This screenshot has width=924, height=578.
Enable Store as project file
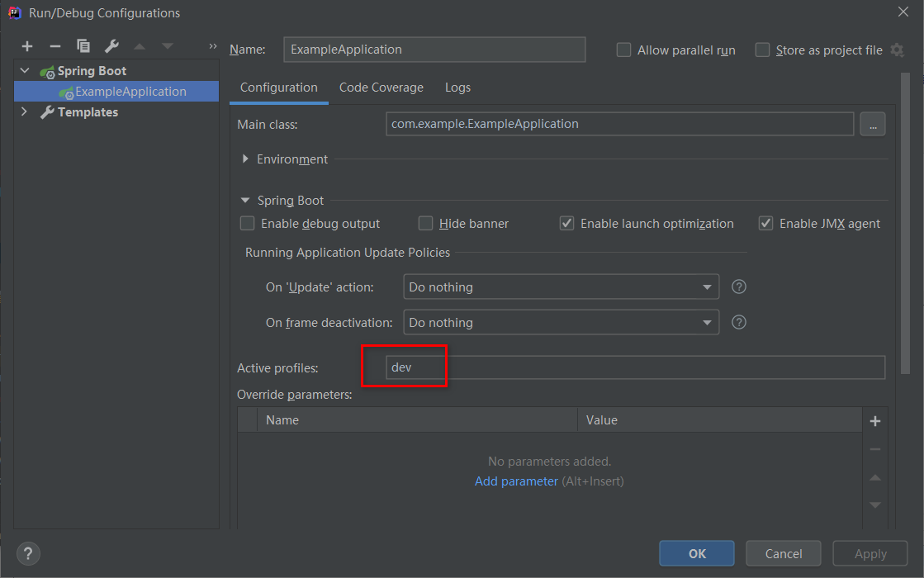coord(762,50)
